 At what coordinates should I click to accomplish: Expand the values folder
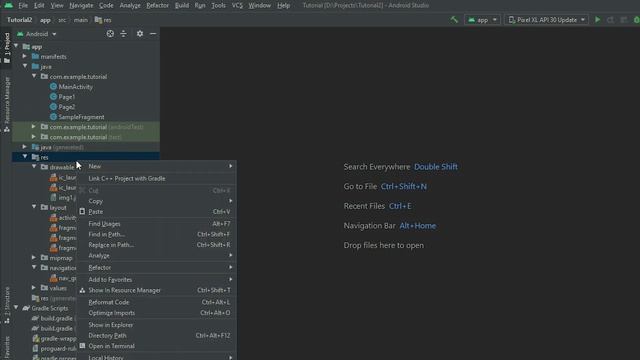tap(34, 288)
